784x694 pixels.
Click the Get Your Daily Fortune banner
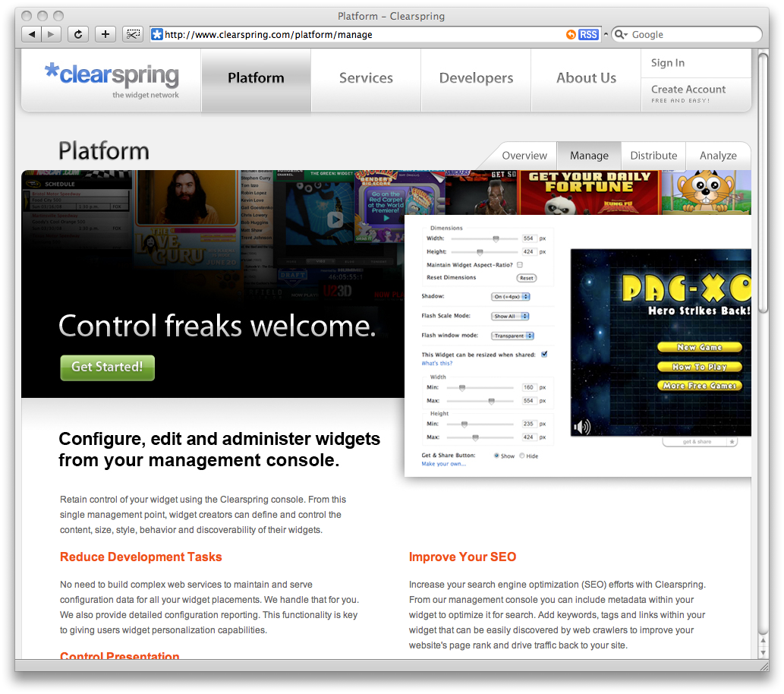(590, 193)
